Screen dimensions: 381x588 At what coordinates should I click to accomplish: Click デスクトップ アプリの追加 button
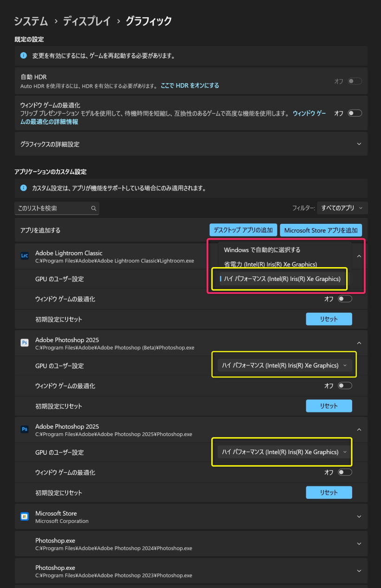(243, 230)
